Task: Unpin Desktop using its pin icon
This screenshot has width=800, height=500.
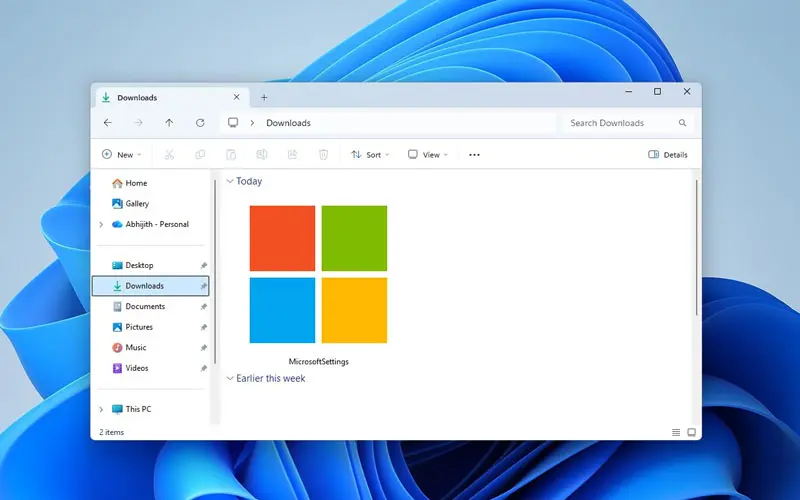Action: [x=203, y=266]
